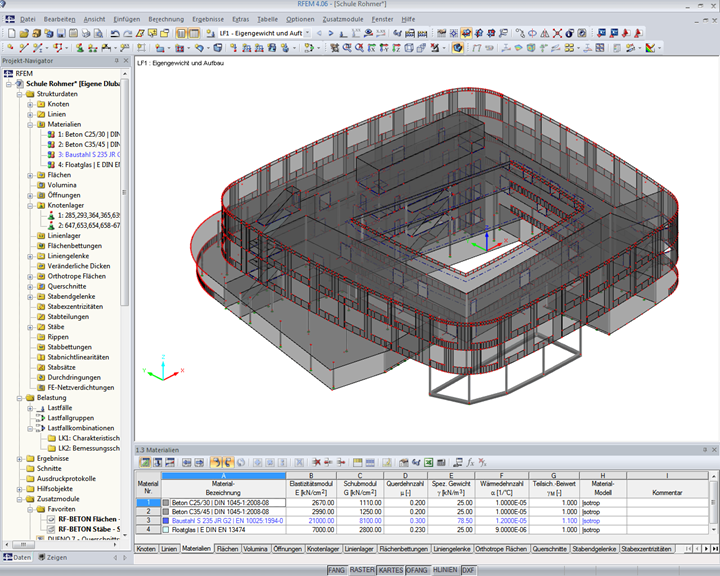720x576 pixels.
Task: Expand the Knoten tree node
Action: 30,104
